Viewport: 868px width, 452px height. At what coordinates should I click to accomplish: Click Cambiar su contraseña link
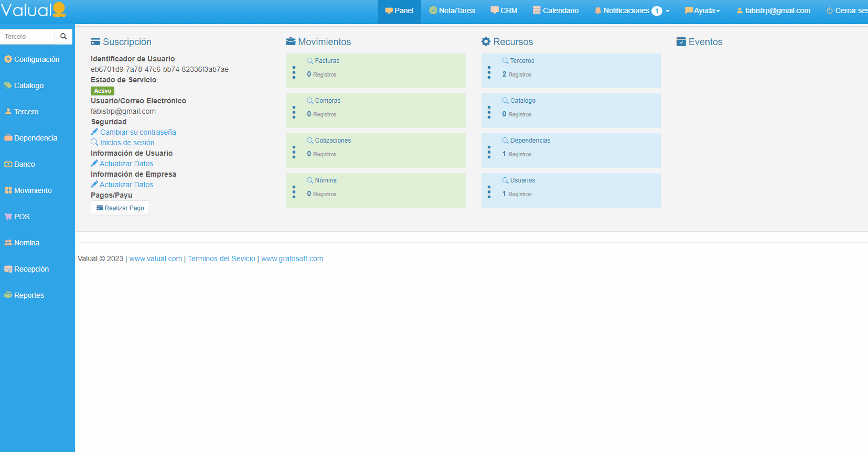pyautogui.click(x=138, y=132)
